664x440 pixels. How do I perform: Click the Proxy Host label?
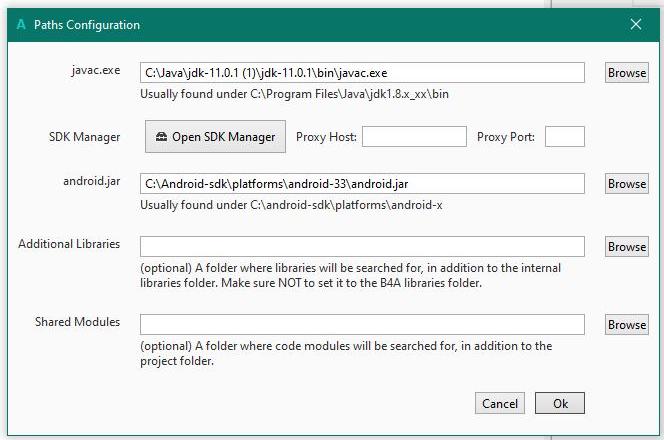[x=326, y=137]
